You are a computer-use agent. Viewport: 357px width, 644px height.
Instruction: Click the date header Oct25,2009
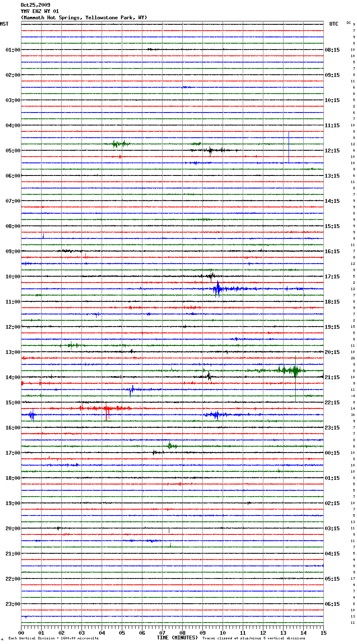[35, 5]
